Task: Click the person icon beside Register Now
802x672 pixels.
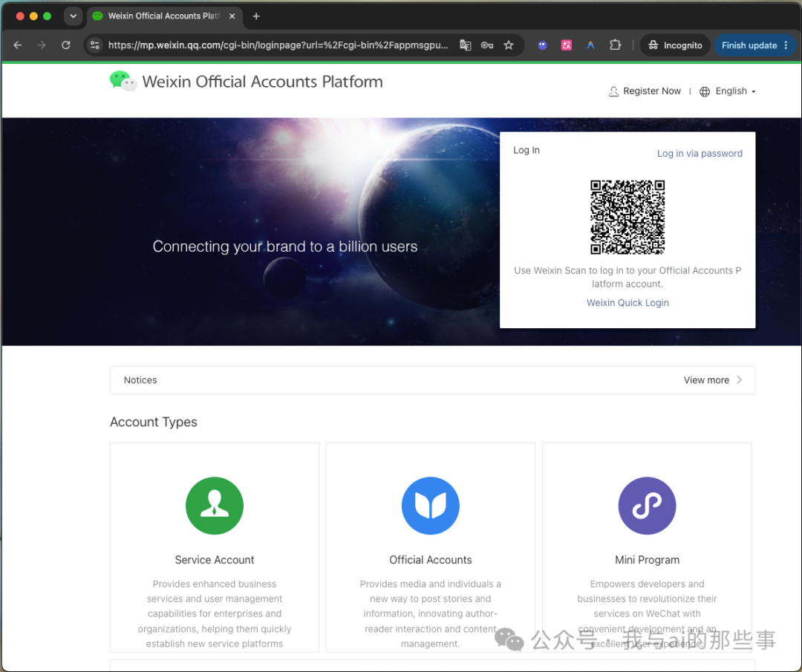Action: 613,91
